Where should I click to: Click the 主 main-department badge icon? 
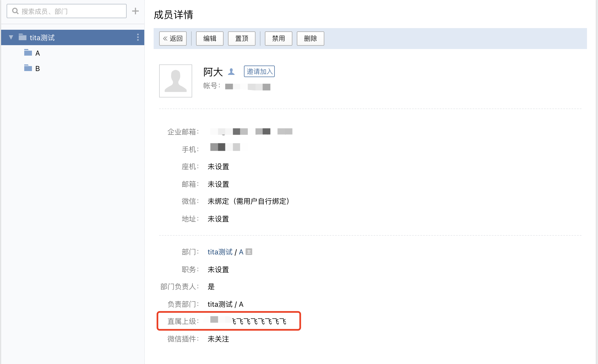[x=249, y=252]
